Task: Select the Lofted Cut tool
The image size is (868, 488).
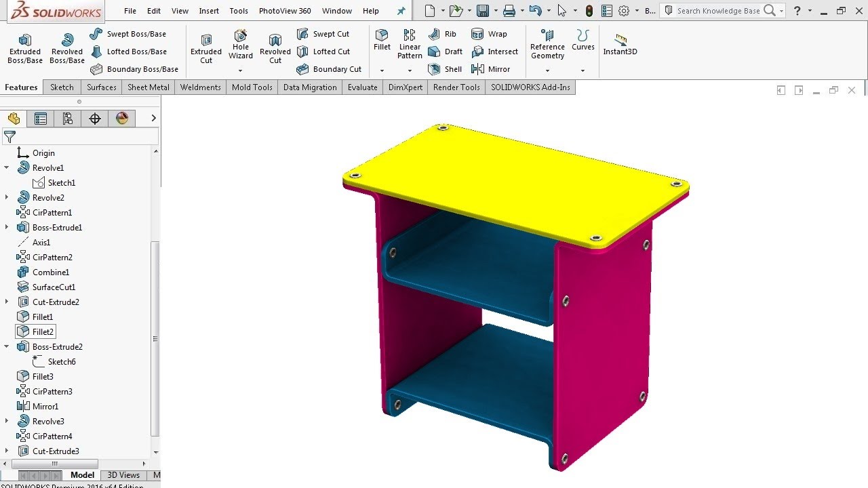Action: 323,52
